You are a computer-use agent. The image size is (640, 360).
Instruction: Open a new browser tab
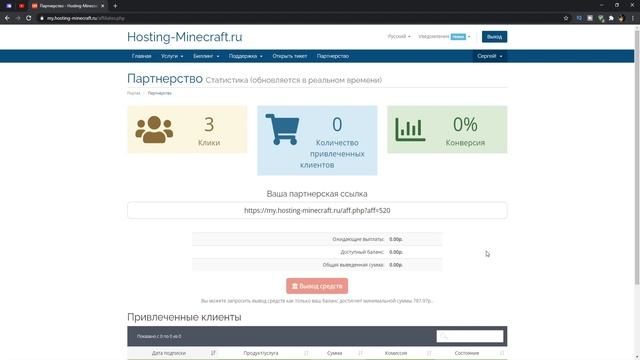(115, 6)
